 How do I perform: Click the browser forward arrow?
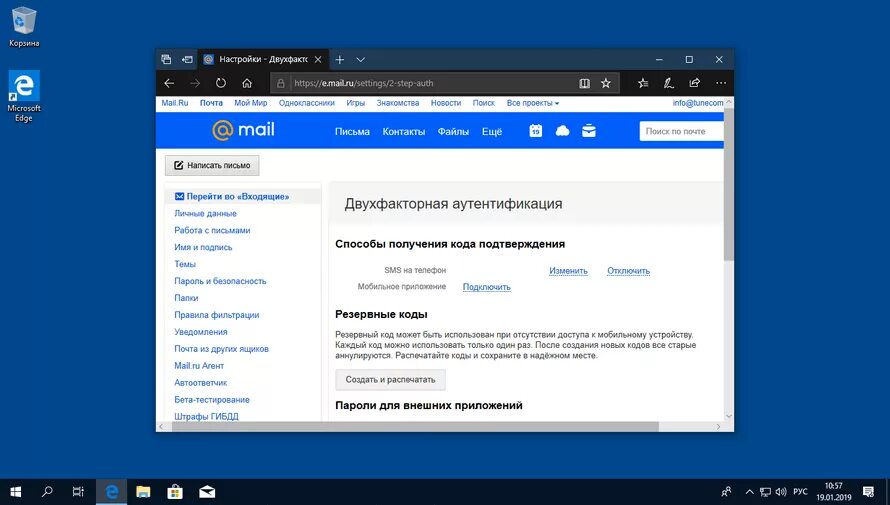click(195, 83)
